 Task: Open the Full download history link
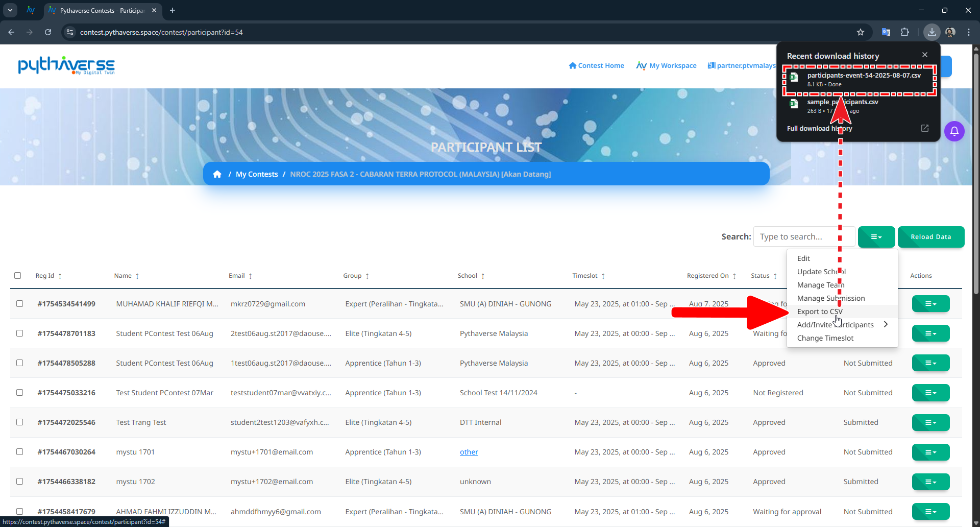click(x=819, y=128)
